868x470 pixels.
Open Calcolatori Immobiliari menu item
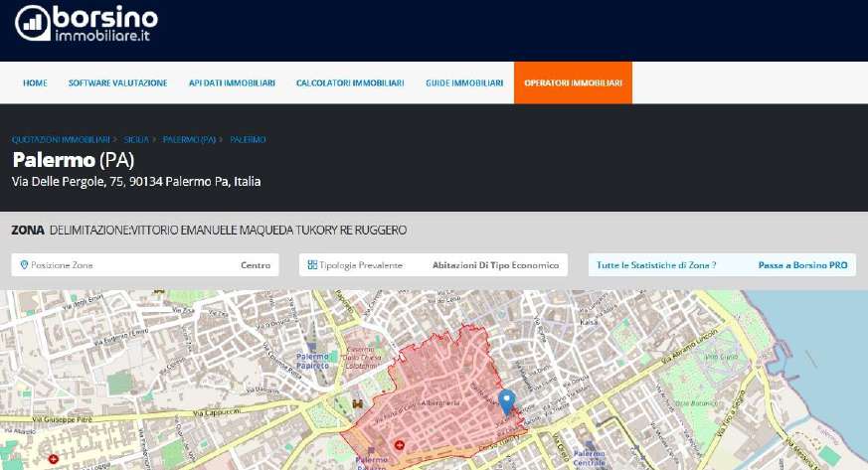click(x=350, y=82)
